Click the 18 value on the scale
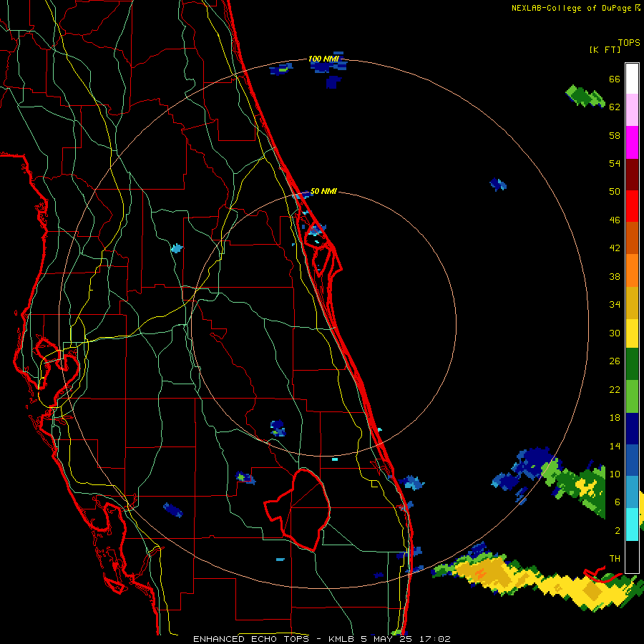Viewport: 644px width, 644px height. 615,418
